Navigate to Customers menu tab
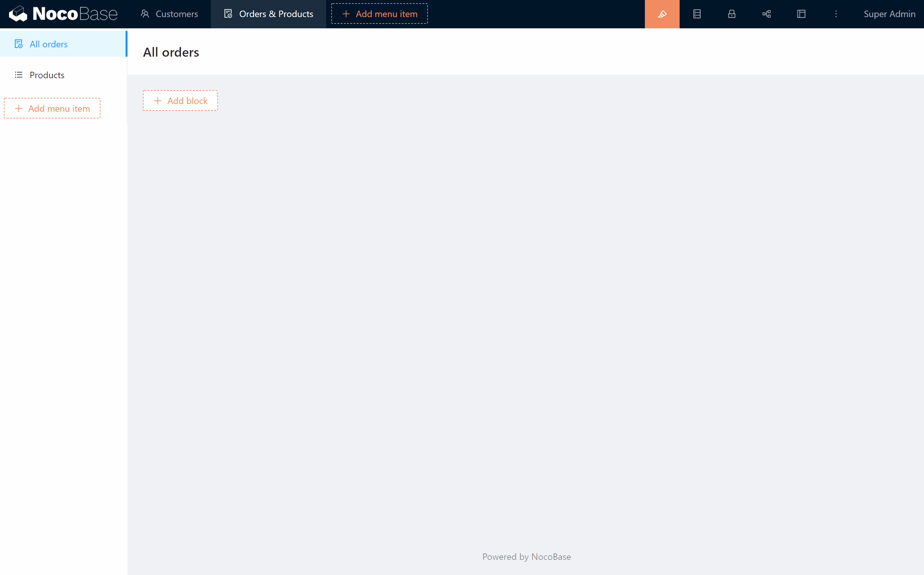 168,14
